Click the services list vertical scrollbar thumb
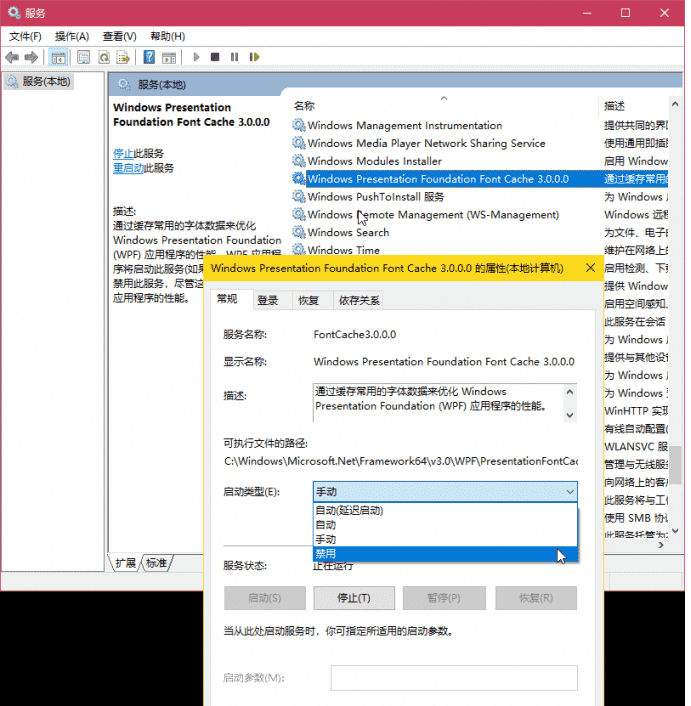The image size is (691, 706). click(x=675, y=465)
